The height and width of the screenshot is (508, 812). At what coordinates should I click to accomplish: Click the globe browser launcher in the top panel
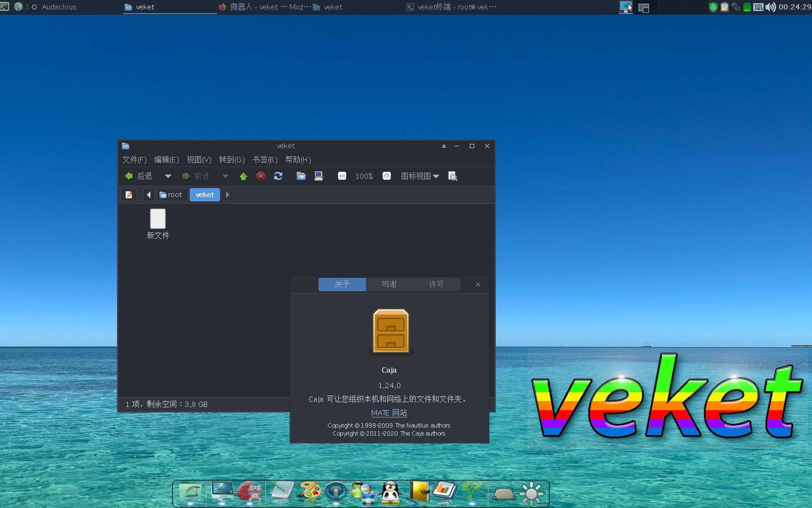pyautogui.click(x=18, y=7)
